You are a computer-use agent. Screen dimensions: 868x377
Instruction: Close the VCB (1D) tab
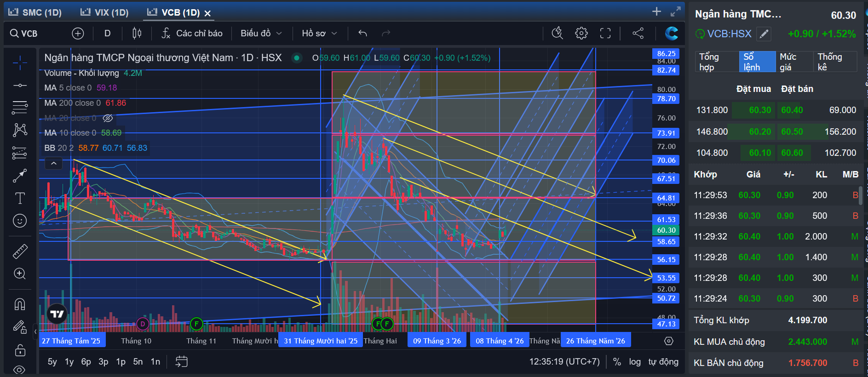pyautogui.click(x=207, y=13)
